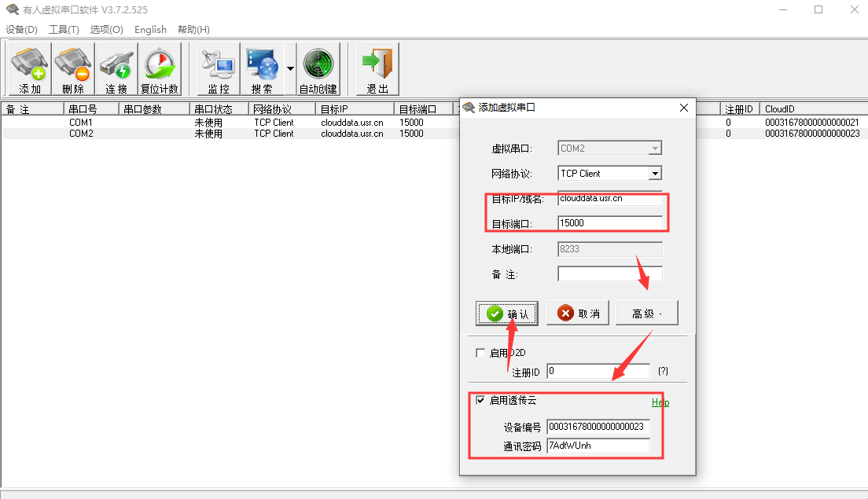This screenshot has width=868, height=499.
Task: Click the green Help link
Action: (660, 402)
